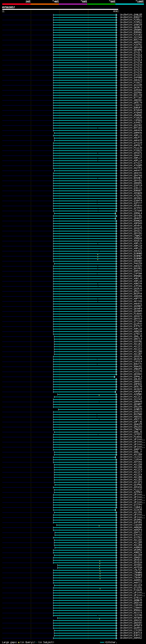Select the UniRef100_P28752 row label
Image resolution: width=146 pixels, height=644 pixels.
point(131,45)
